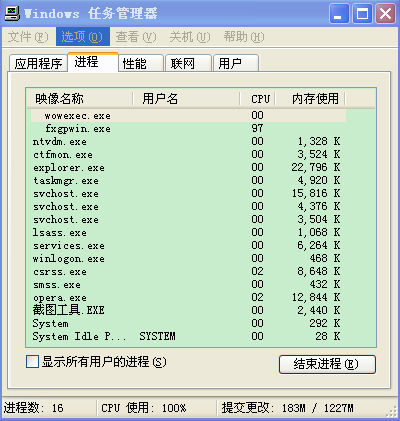Close the Task Manager window
The width and height of the screenshot is (400, 421).
pos(386,14)
